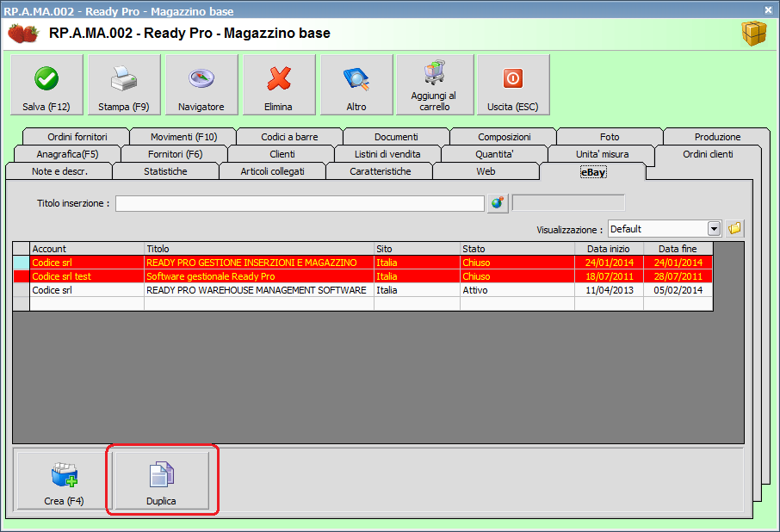Click the Codice srl test account cell
Screen dimensions: 780x532
87,276
